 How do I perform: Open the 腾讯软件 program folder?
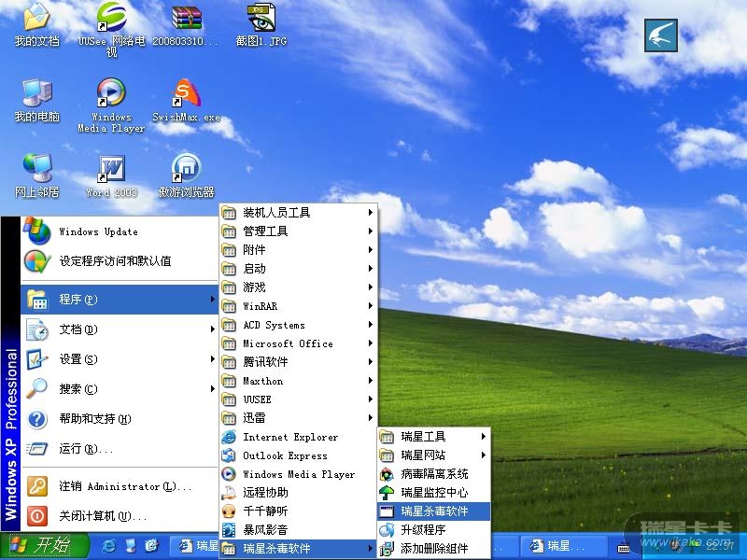tap(298, 362)
